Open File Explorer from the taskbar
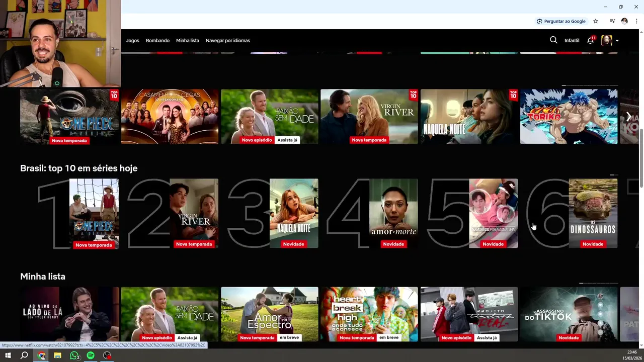644x362 pixels. (x=58, y=355)
